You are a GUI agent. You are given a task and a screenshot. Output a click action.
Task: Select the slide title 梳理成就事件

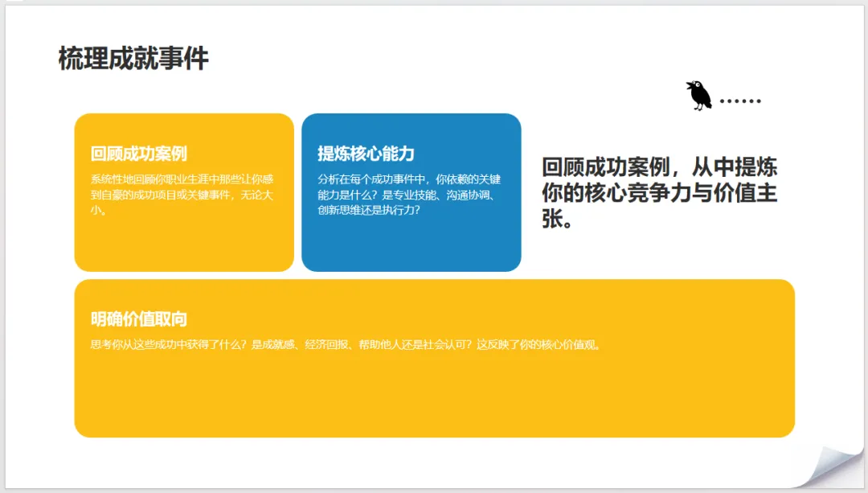coord(133,57)
